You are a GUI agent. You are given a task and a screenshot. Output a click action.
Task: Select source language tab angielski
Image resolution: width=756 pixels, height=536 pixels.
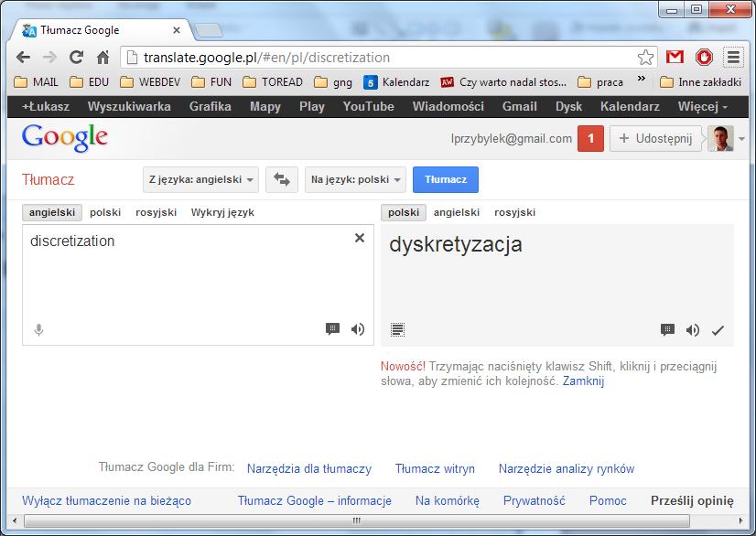coord(52,212)
